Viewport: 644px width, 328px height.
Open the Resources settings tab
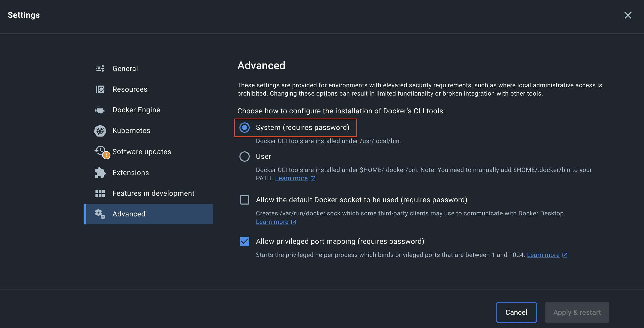point(148,89)
